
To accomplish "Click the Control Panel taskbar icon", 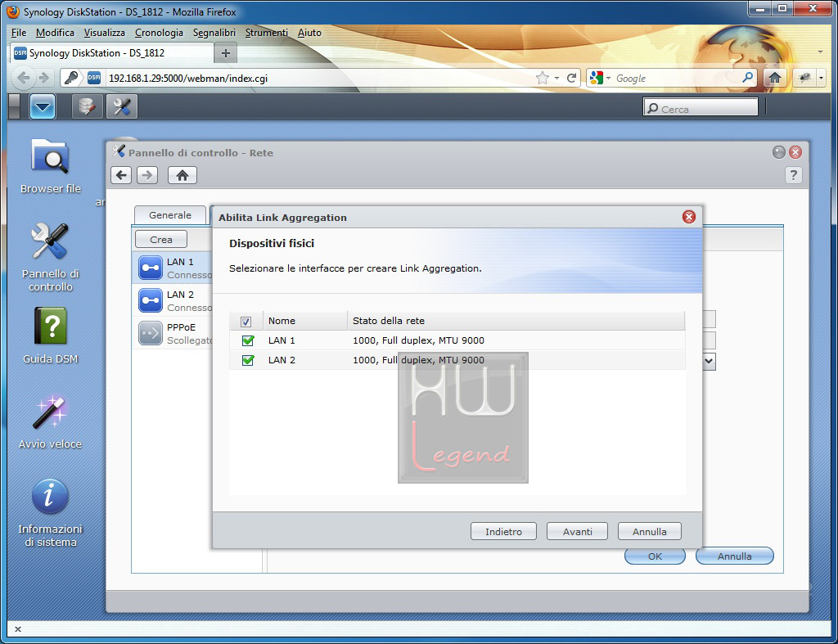I will pyautogui.click(x=122, y=107).
